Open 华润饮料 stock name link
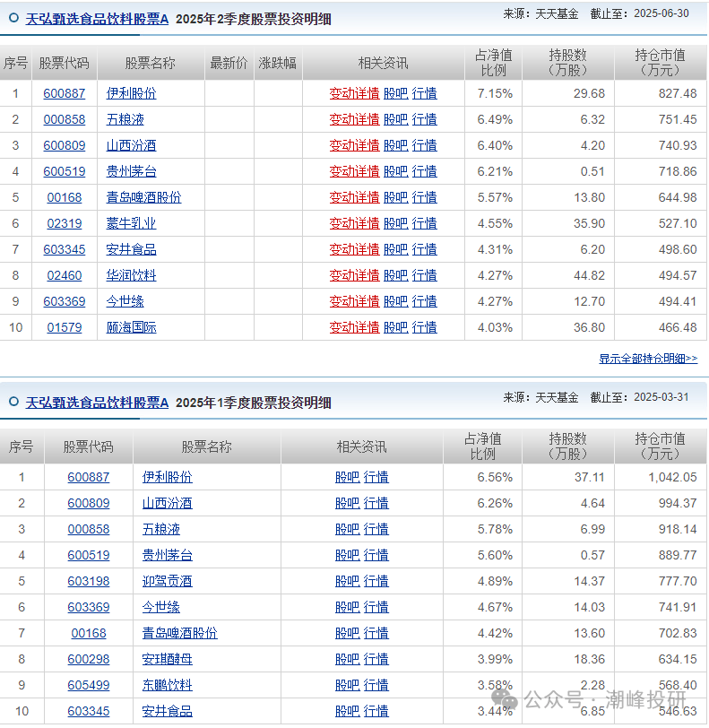709x728 pixels. (131, 275)
